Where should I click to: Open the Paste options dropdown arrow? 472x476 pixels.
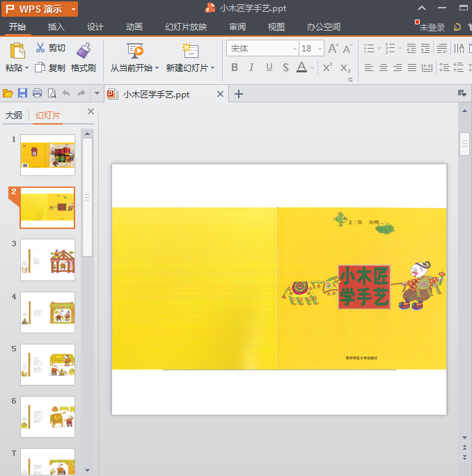[26, 68]
